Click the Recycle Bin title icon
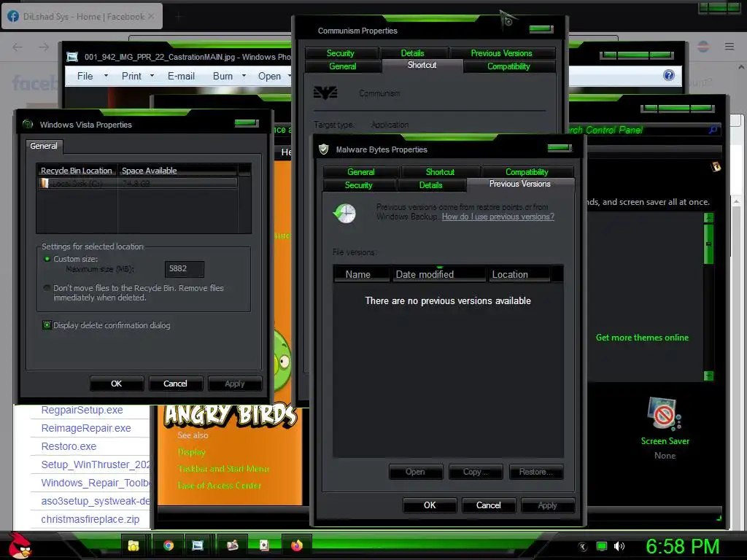747x560 pixels. click(x=28, y=125)
